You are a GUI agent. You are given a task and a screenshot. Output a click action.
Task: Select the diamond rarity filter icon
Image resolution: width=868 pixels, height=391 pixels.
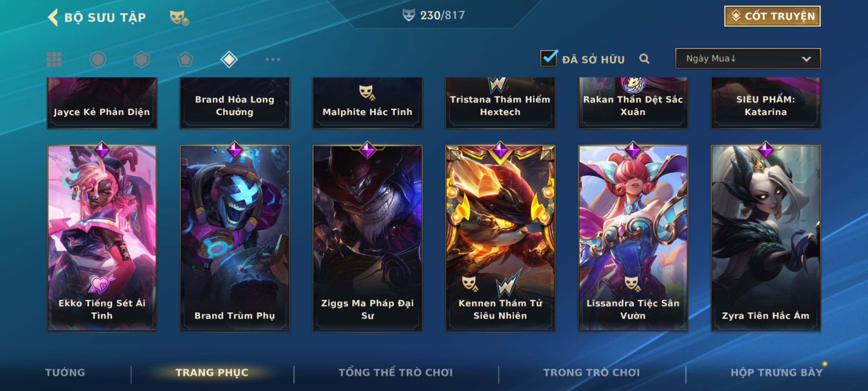(x=229, y=59)
